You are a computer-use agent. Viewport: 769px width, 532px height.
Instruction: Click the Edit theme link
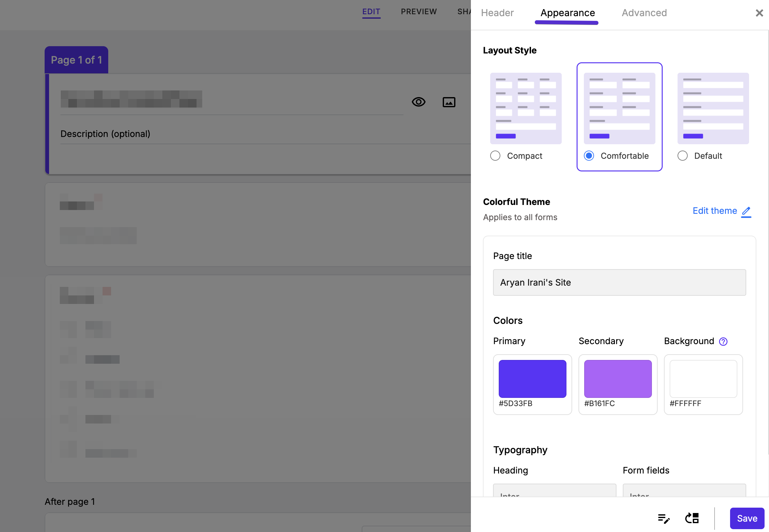(x=722, y=211)
